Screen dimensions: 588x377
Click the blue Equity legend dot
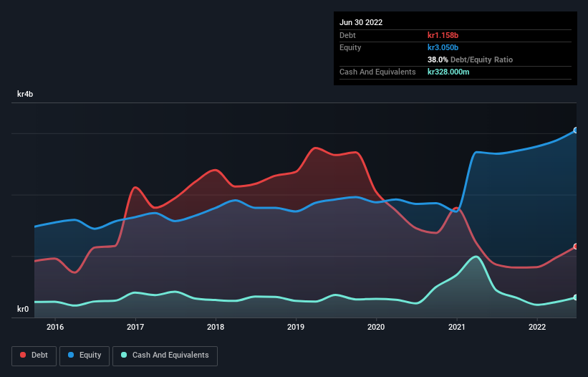pos(71,355)
